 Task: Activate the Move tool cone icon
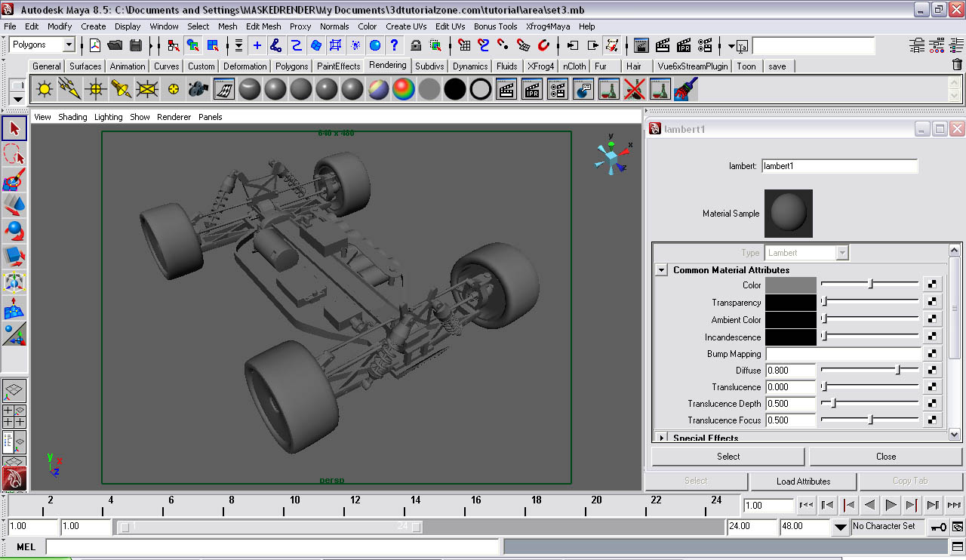(x=14, y=205)
